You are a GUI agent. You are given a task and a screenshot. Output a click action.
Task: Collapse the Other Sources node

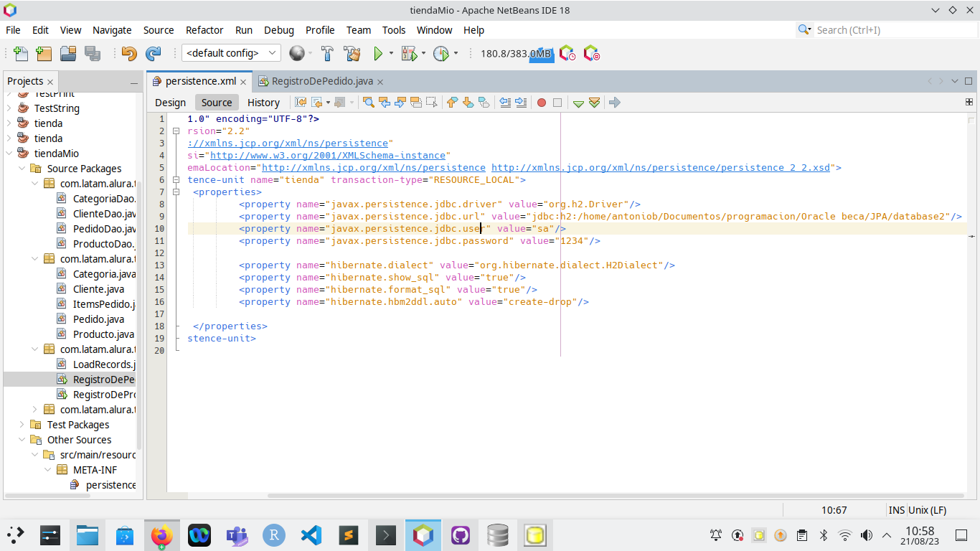coord(22,439)
